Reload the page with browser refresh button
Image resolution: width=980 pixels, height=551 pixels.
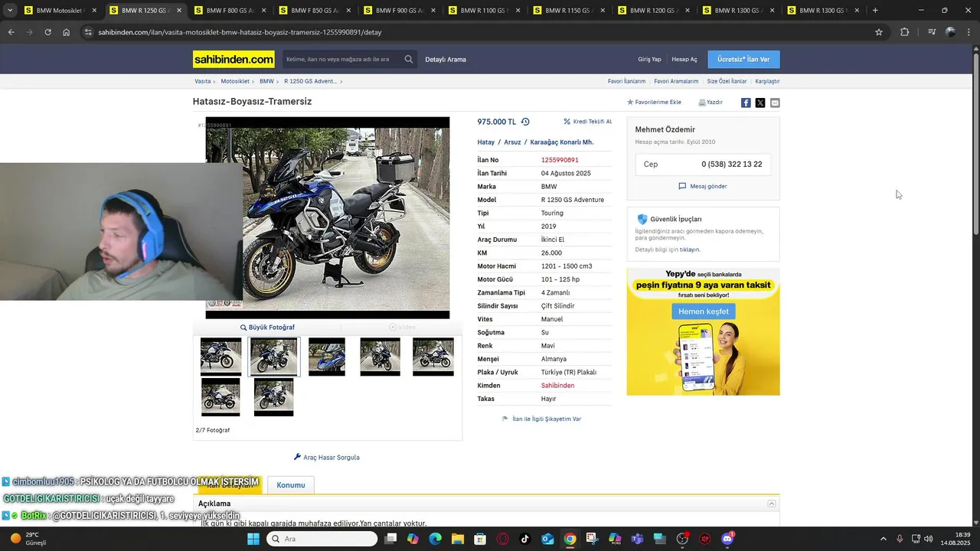(47, 32)
